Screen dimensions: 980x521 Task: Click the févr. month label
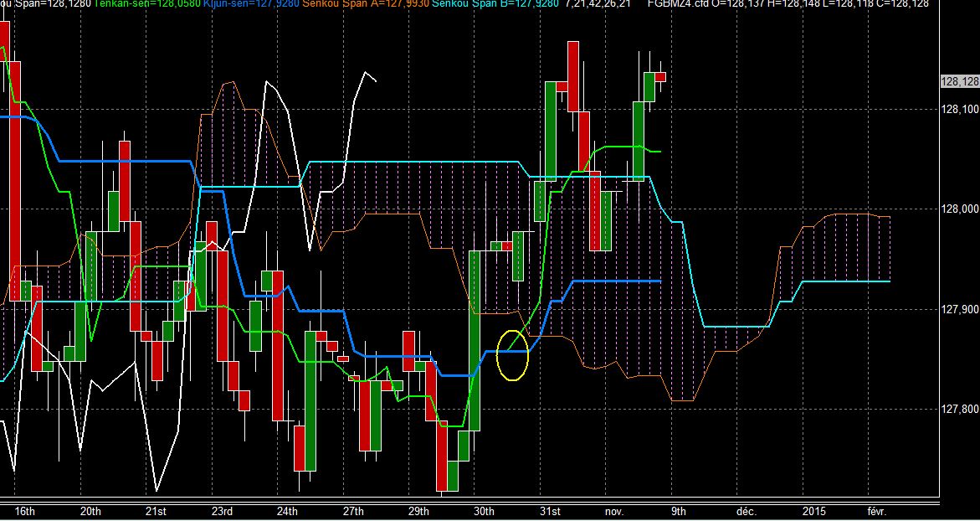tap(878, 512)
